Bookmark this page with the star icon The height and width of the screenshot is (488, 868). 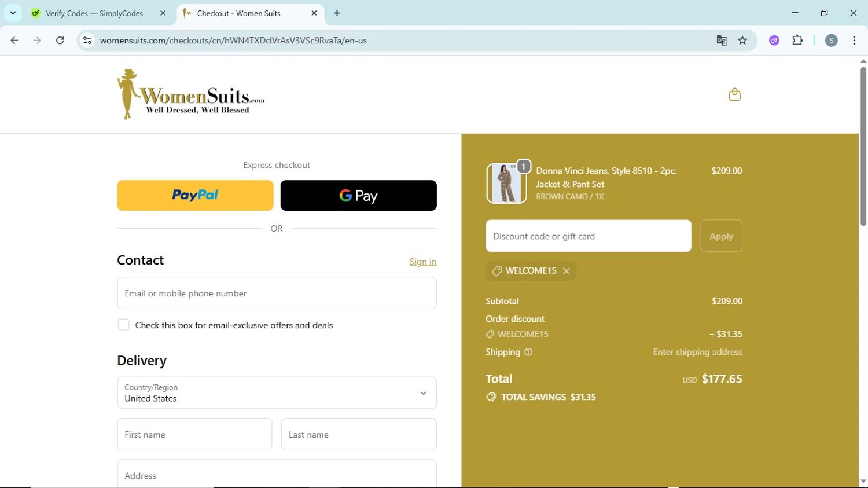pyautogui.click(x=742, y=41)
